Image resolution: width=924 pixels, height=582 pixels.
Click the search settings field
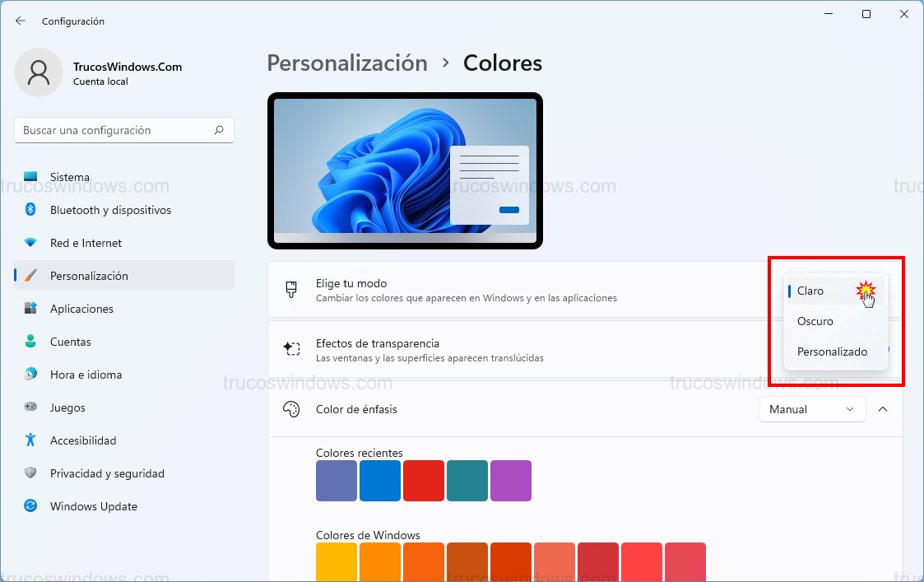coord(123,130)
